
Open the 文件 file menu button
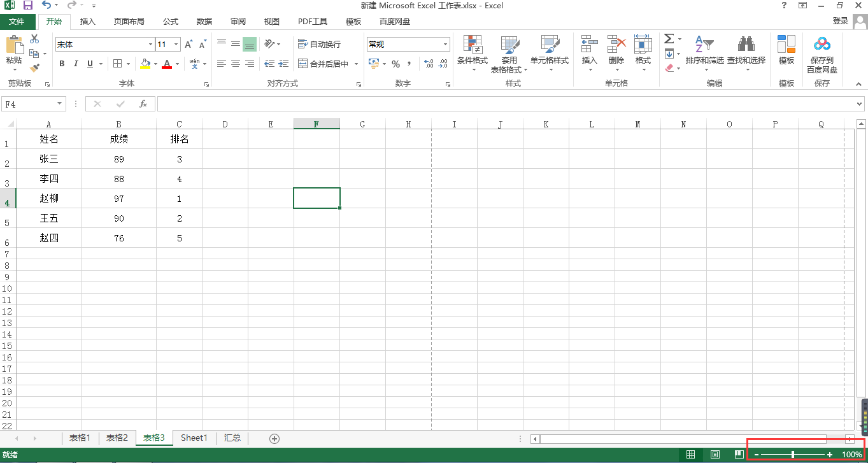(x=17, y=22)
